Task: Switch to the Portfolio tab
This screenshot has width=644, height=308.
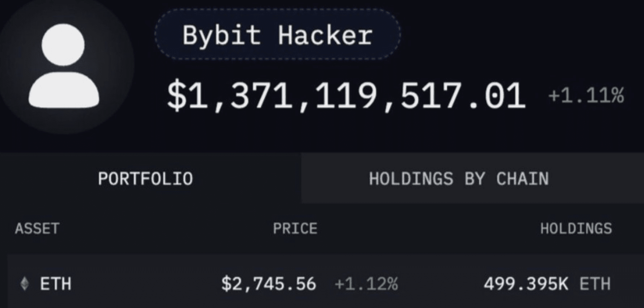Action: pyautogui.click(x=145, y=179)
